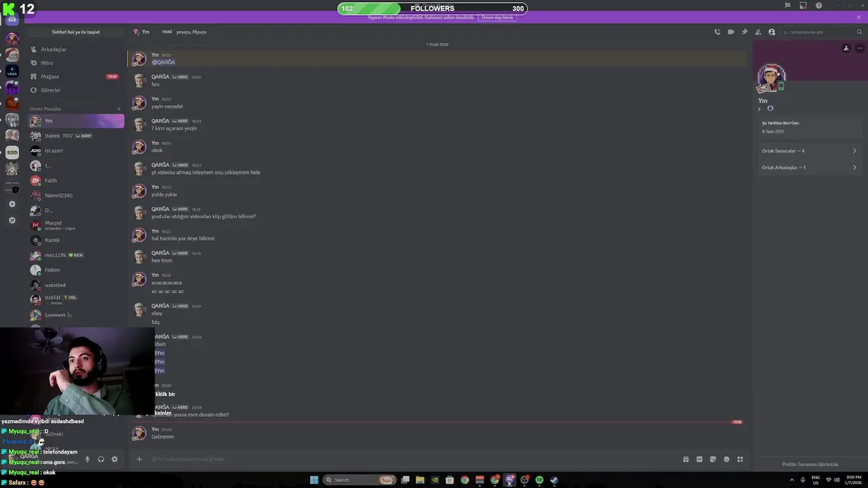Click @QARĞA mention in first message
The image size is (868, 488).
pos(163,62)
